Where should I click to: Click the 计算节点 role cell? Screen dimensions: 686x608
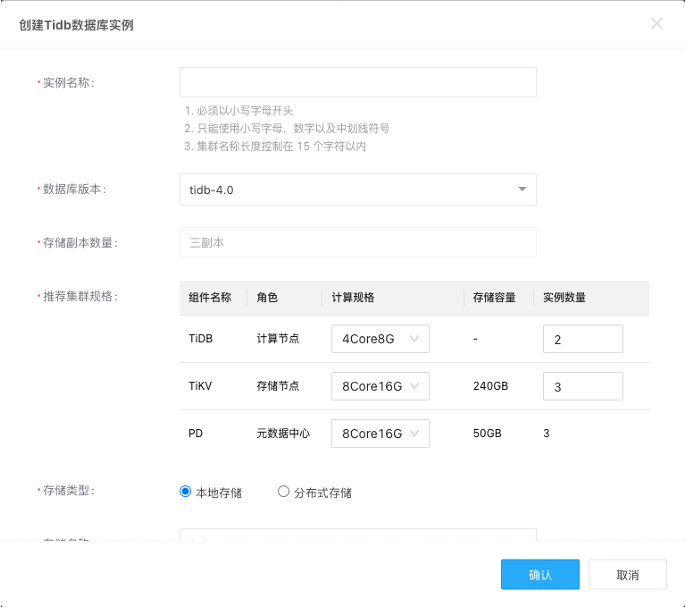click(x=278, y=339)
